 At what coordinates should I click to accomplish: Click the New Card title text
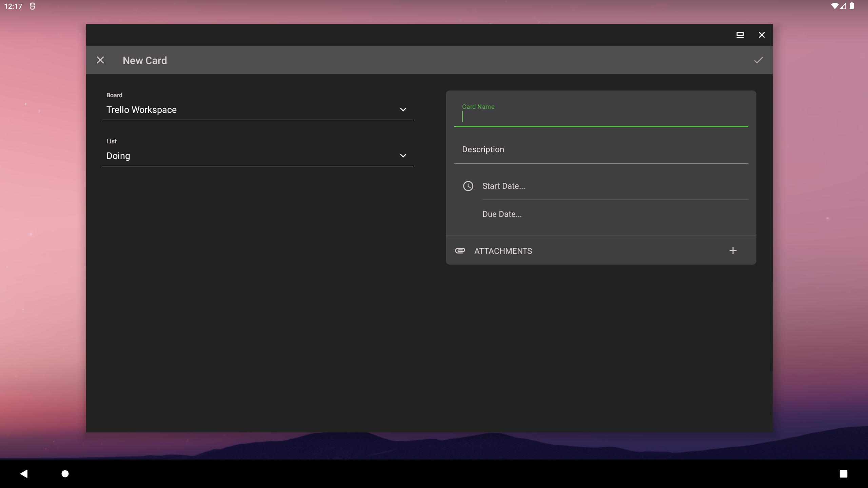(145, 61)
